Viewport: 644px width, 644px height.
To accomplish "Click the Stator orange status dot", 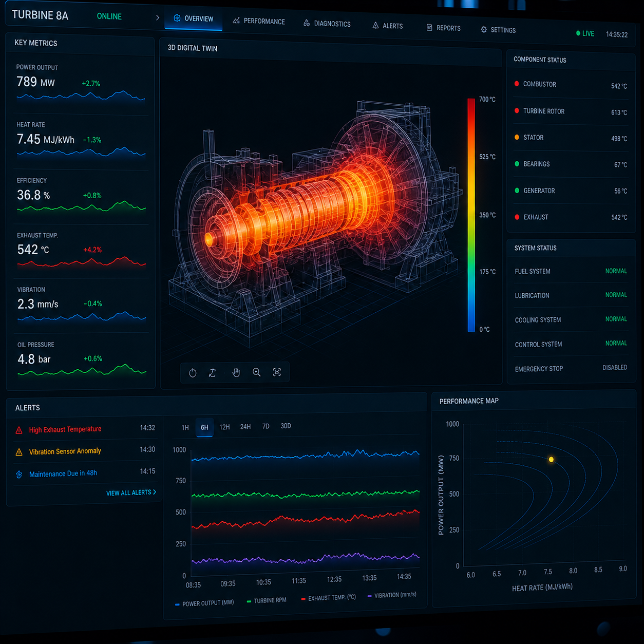I will (517, 137).
